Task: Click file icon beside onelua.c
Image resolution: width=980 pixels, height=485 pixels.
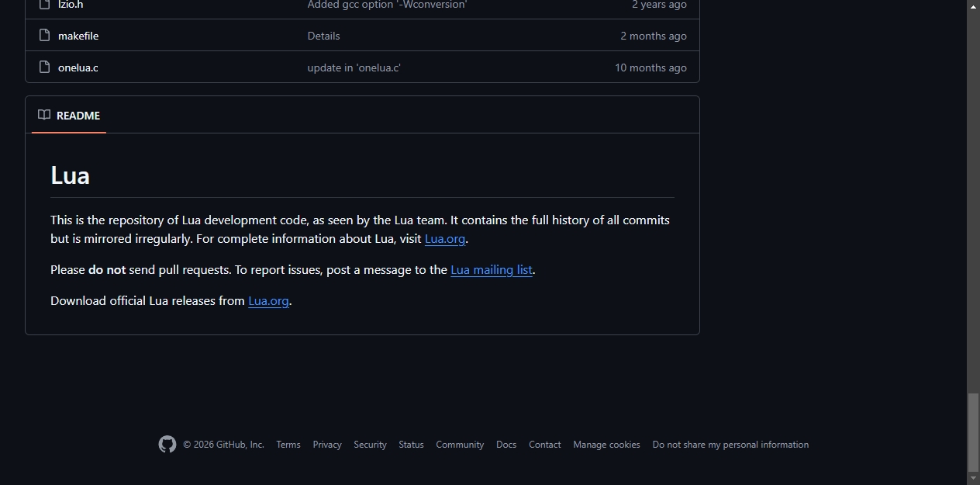Action: tap(45, 68)
